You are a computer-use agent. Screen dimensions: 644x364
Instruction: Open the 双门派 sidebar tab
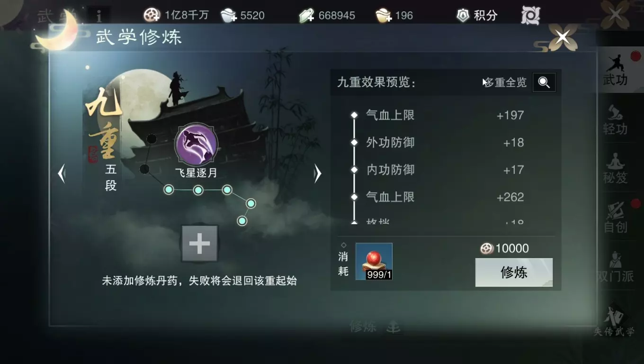[x=616, y=268]
